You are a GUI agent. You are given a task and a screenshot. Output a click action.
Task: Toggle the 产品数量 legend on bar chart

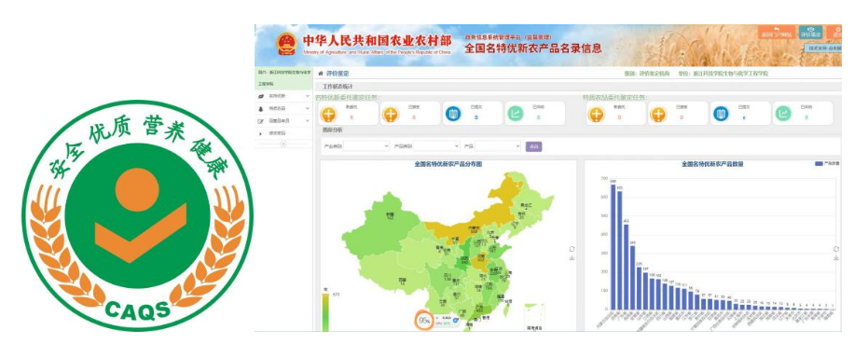coord(827,164)
